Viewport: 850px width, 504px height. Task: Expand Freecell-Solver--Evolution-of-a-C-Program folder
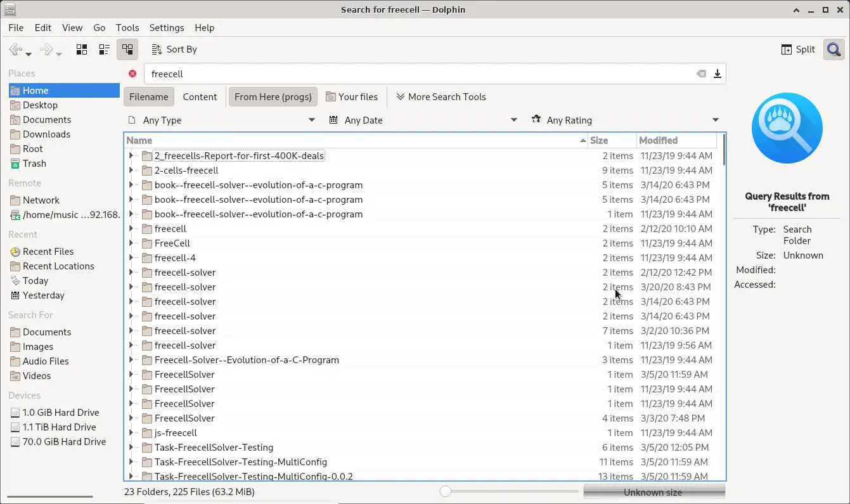131,360
